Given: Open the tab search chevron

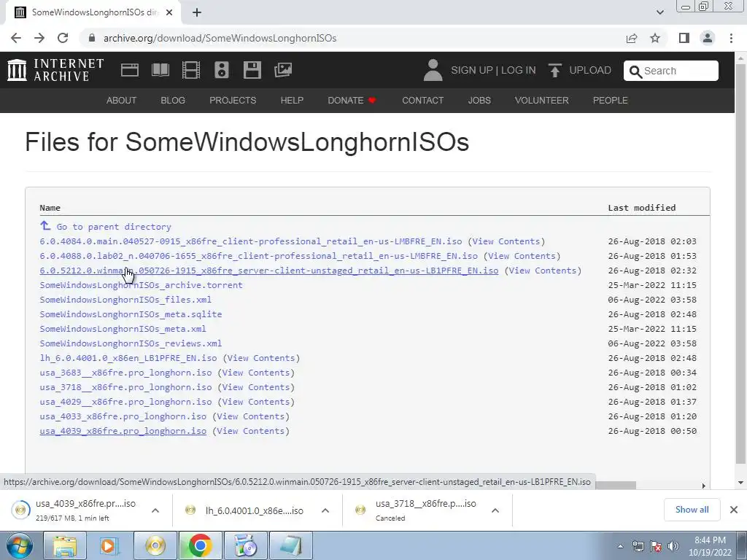Looking at the screenshot, I should point(659,12).
